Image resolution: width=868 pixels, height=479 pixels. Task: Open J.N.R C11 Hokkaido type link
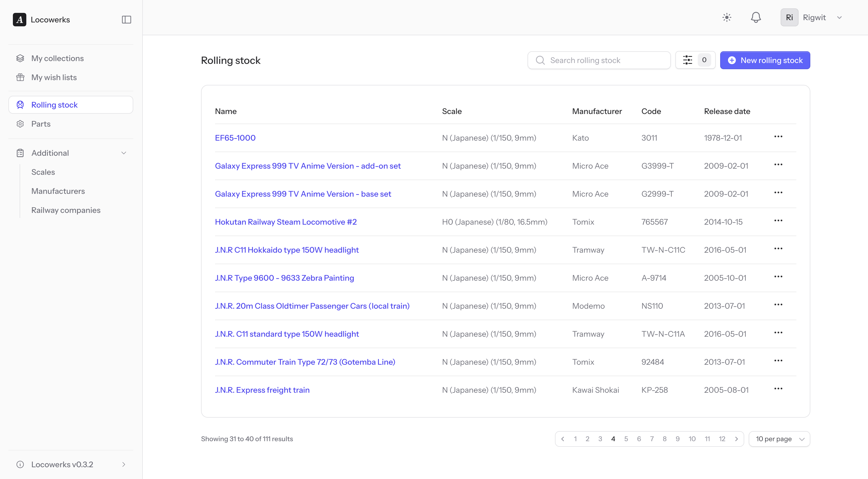pyautogui.click(x=287, y=250)
